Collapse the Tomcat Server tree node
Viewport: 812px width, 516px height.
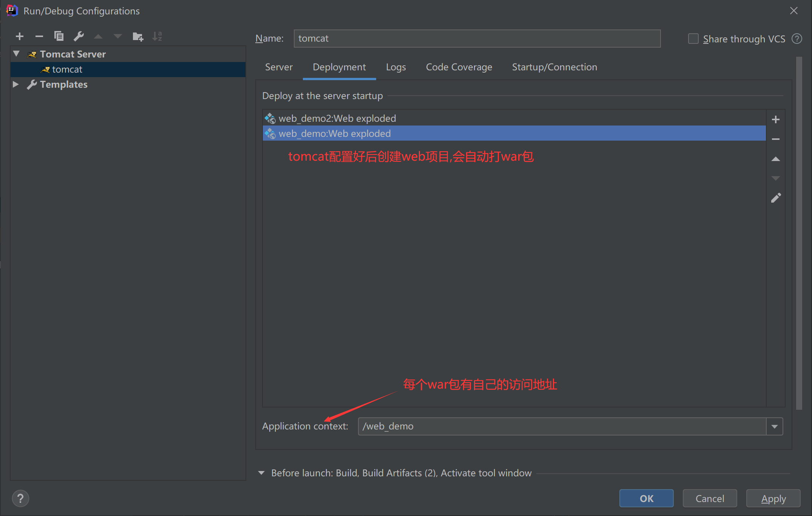click(16, 54)
